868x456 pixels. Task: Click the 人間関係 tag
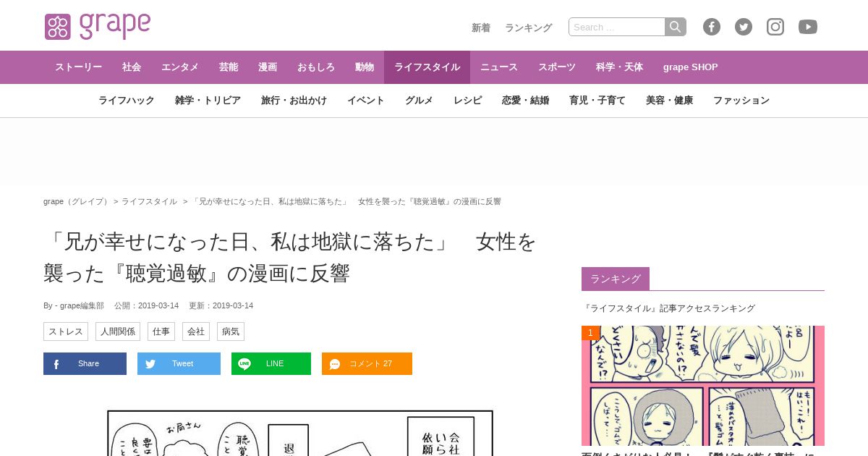pyautogui.click(x=118, y=332)
